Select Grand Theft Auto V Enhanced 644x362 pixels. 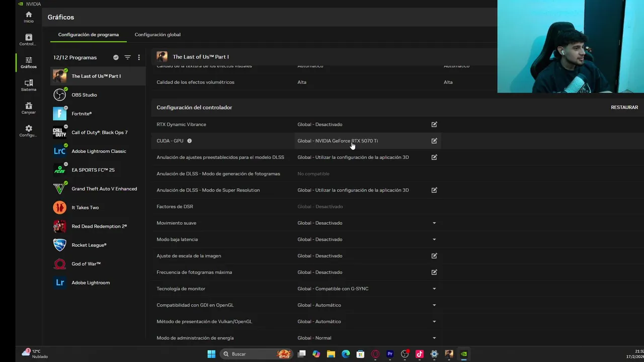pyautogui.click(x=98, y=189)
